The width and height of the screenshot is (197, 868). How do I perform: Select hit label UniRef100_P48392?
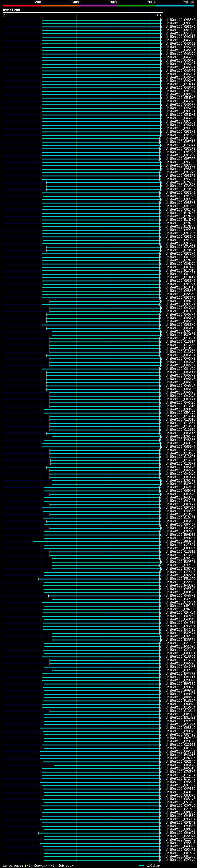(x=180, y=846)
